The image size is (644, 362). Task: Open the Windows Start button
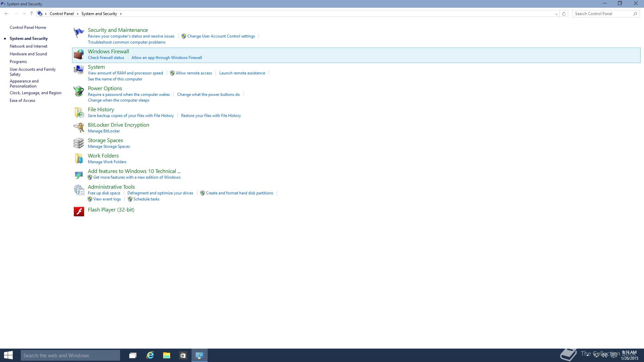[x=8, y=355]
